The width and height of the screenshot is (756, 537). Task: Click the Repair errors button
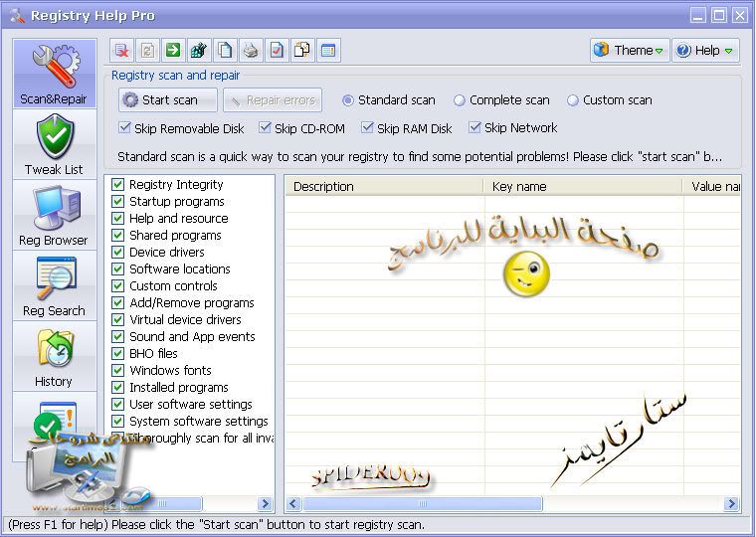pyautogui.click(x=273, y=99)
